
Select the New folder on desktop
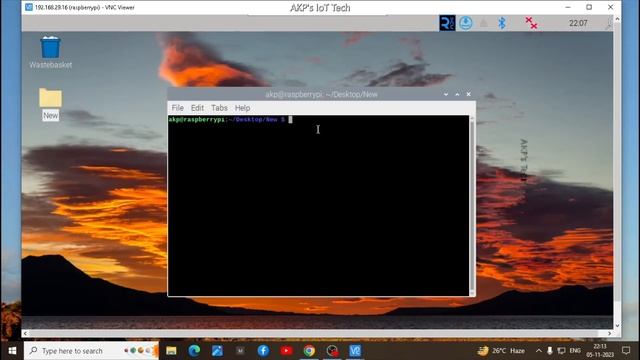point(50,104)
